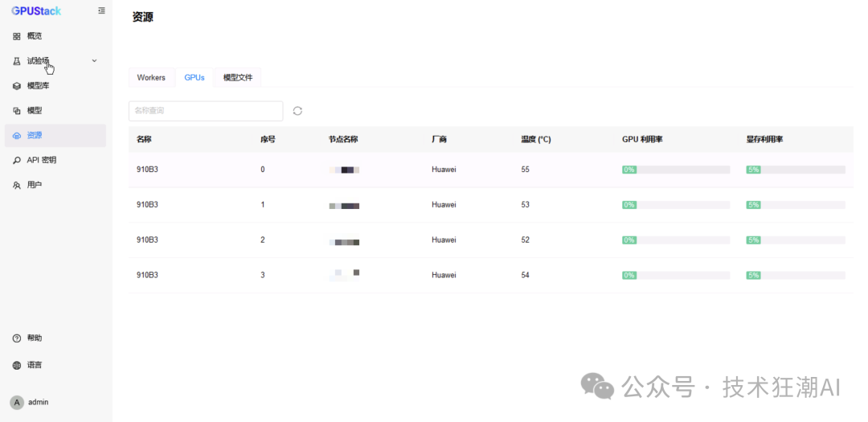Image resolution: width=868 pixels, height=422 pixels.
Task: Focus the 名称查询 search field
Action: [206, 111]
